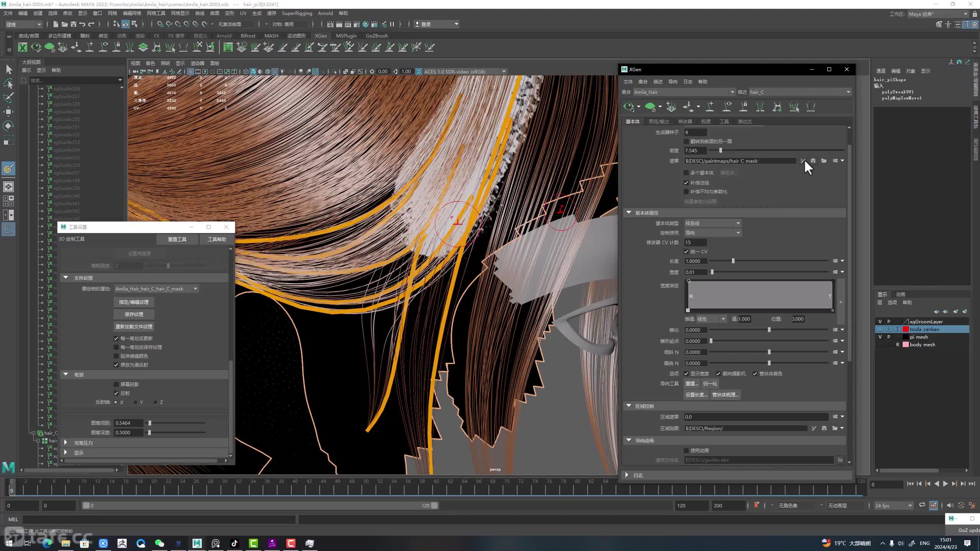Click the Reload File Textures button
Viewport: 980px width, 551px height.
[x=134, y=327]
